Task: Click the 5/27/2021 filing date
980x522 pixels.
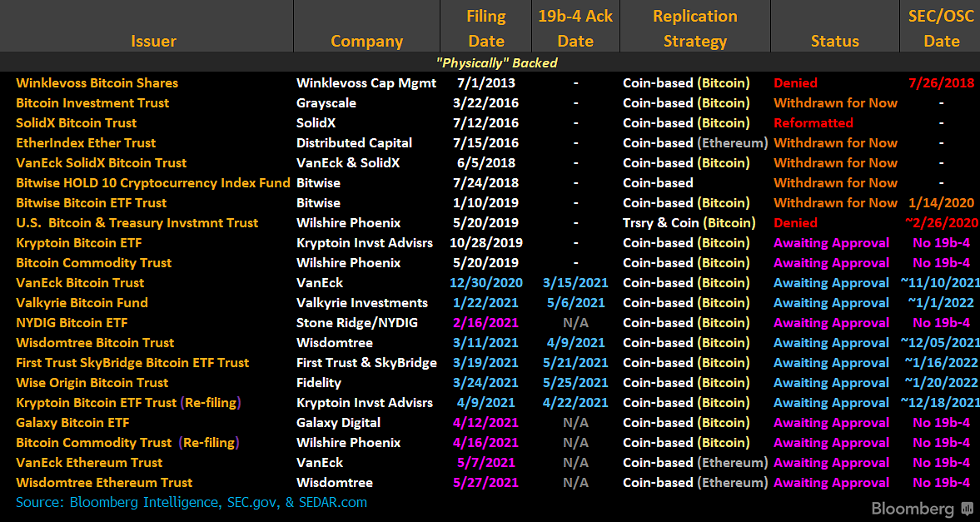Action: (486, 483)
